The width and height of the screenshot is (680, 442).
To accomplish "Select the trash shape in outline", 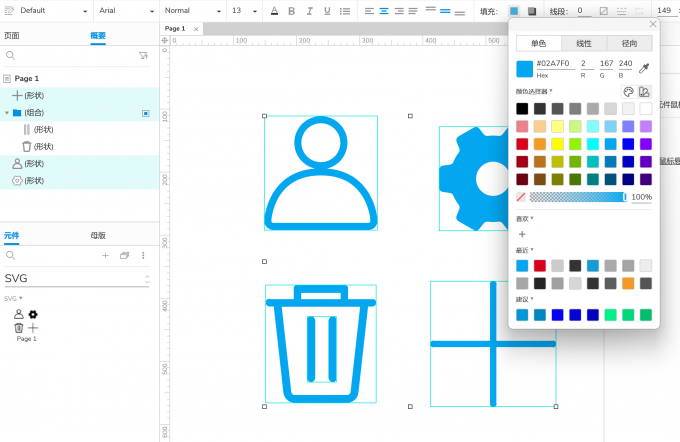I will (x=79, y=147).
